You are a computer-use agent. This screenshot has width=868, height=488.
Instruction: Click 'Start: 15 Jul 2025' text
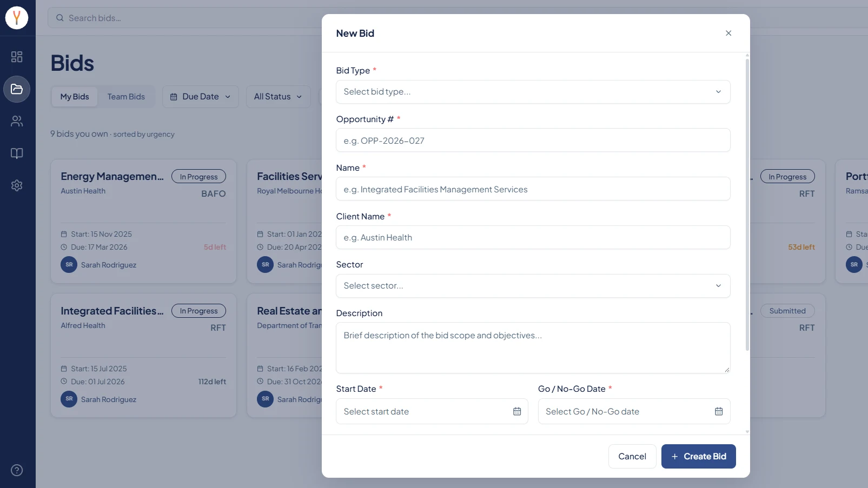pos(99,369)
